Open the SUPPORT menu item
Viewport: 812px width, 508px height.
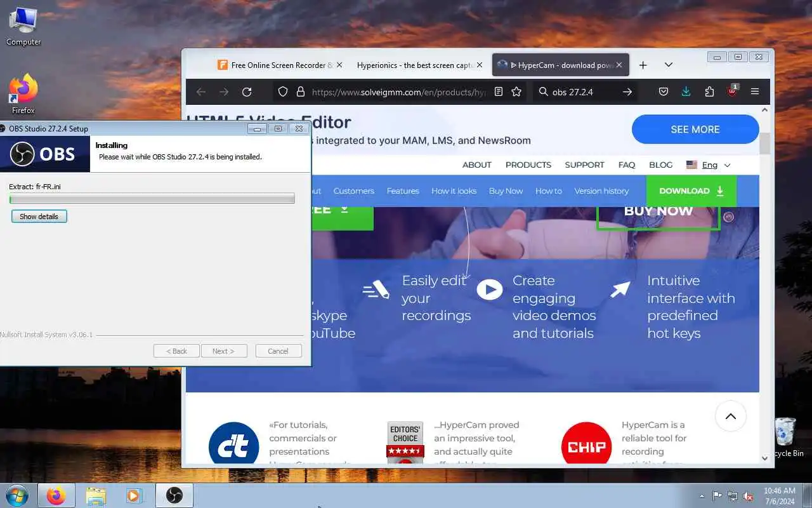584,164
